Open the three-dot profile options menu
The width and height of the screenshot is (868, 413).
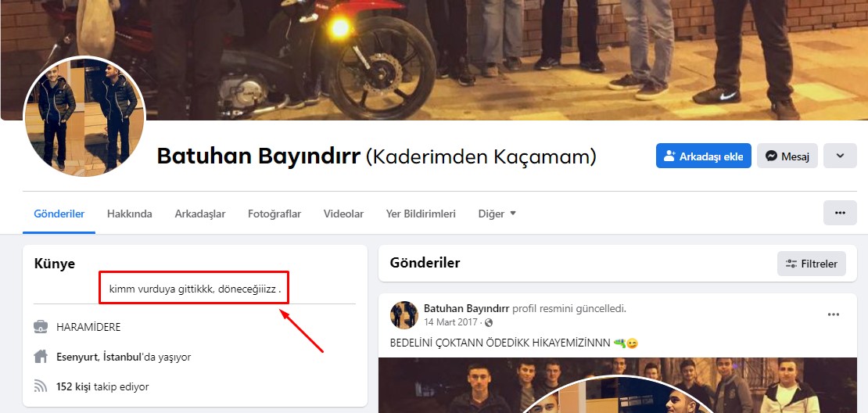pos(840,213)
